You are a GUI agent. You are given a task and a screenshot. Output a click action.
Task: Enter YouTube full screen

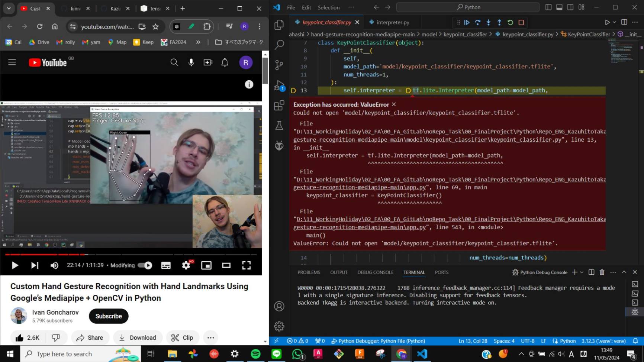[x=247, y=265]
